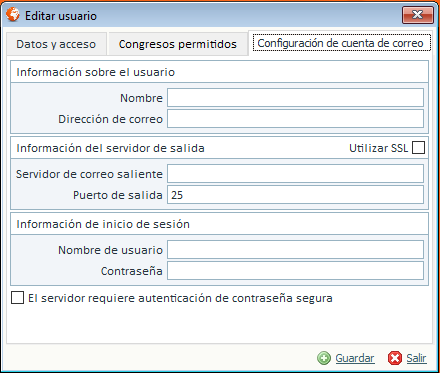The image size is (440, 373).
Task: Open the Congresos permitidos tab
Action: tap(178, 44)
